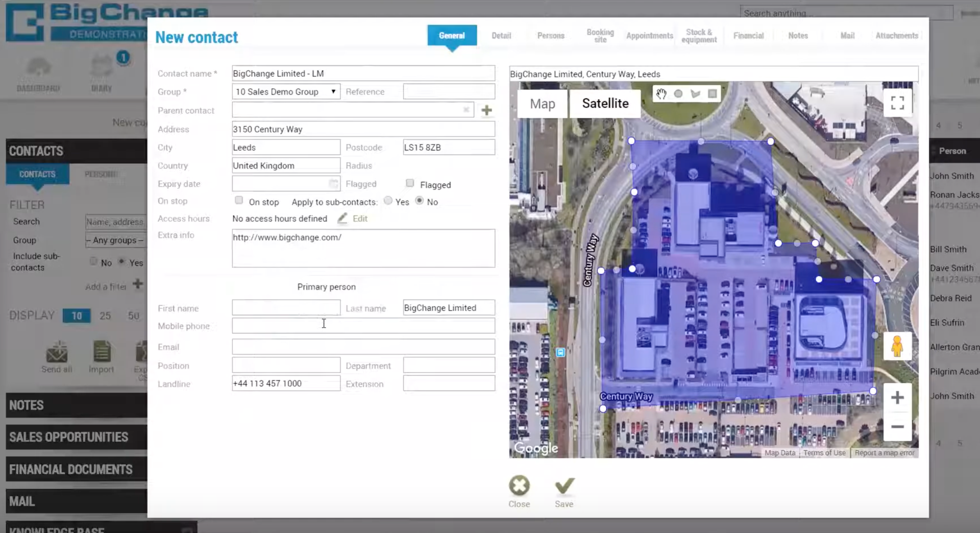Select Yes for apply to sub-contacts

[x=388, y=201]
